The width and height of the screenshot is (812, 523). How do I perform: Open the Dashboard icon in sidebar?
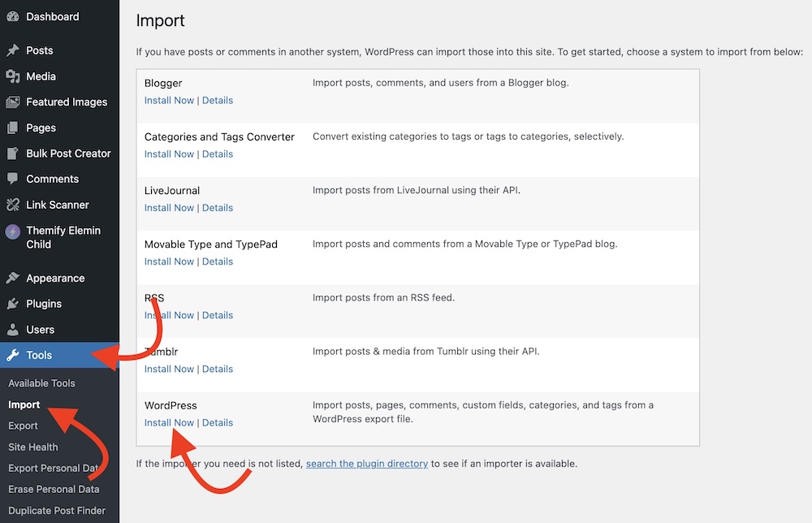coord(11,16)
